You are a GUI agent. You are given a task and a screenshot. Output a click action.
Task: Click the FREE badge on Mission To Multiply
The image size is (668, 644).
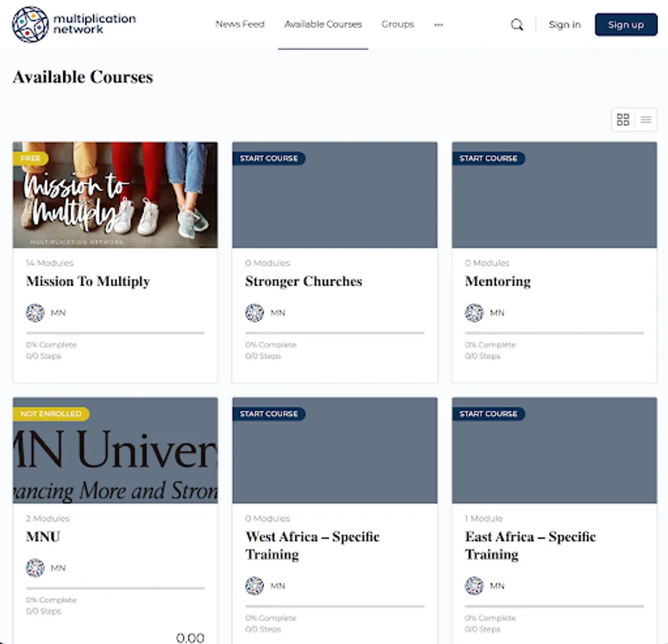pos(30,158)
